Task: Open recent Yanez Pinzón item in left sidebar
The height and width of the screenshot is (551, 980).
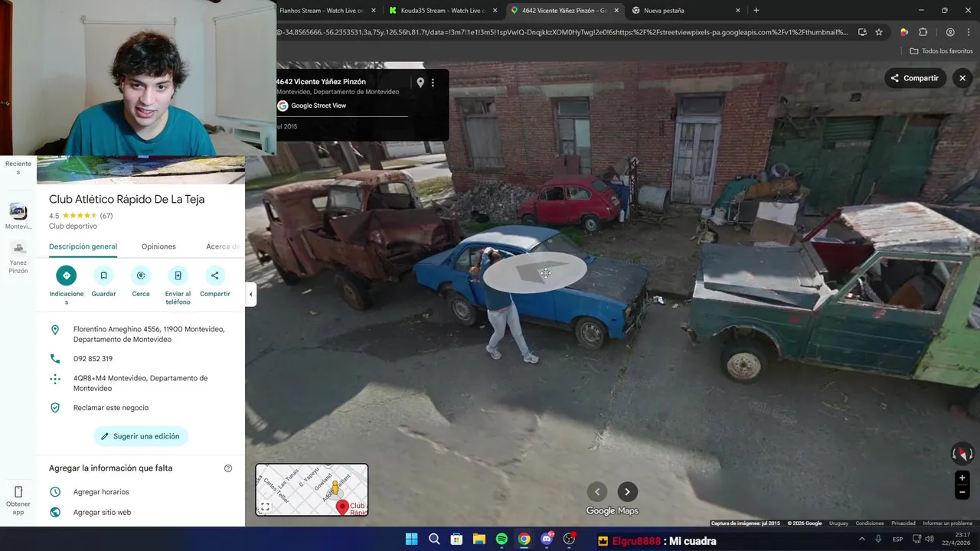Action: coord(18,257)
